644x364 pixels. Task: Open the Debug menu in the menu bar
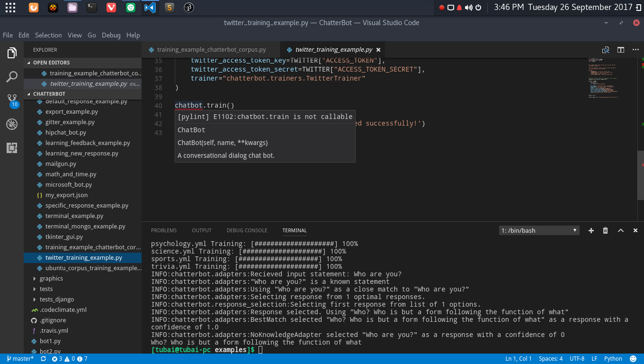(x=111, y=35)
